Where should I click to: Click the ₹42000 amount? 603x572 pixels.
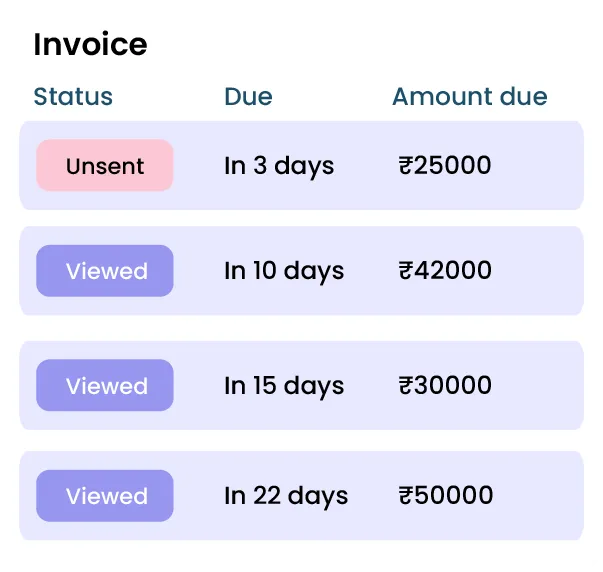[445, 271]
